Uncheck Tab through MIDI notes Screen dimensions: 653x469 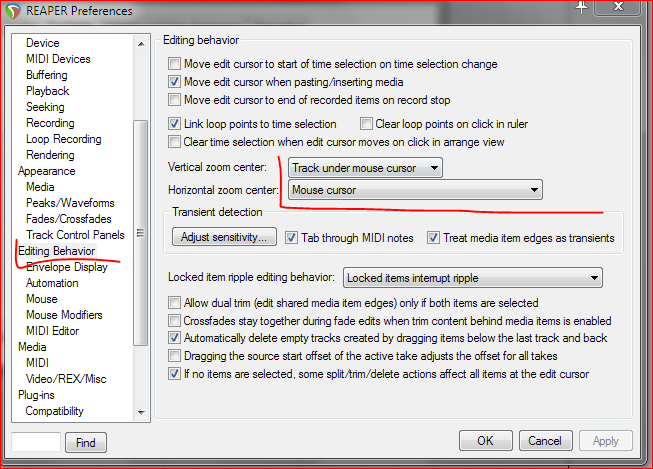(291, 238)
